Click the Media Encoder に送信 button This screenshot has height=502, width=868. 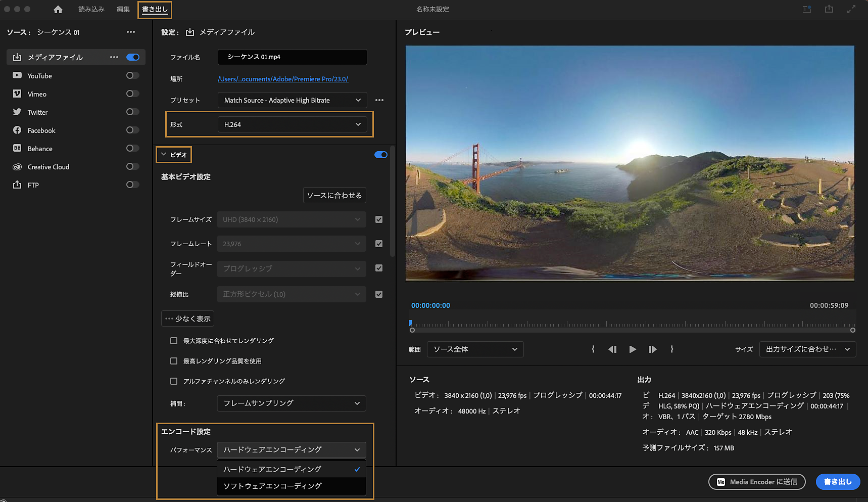coord(756,481)
